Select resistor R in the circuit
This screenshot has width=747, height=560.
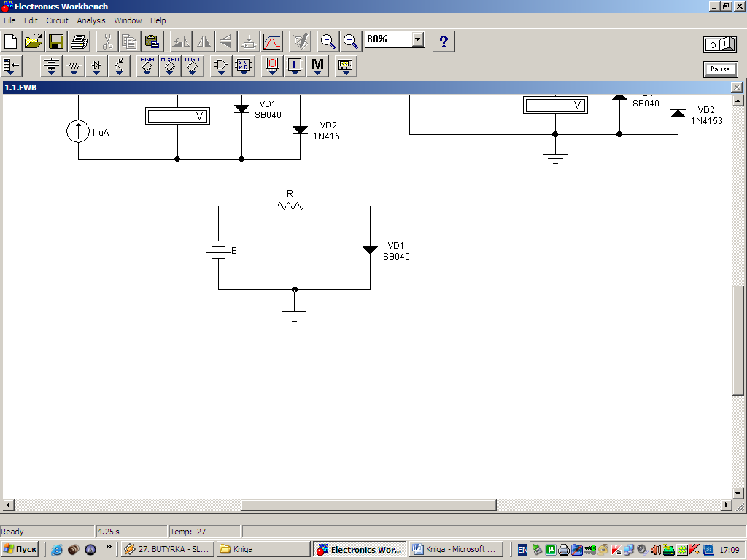pos(290,206)
